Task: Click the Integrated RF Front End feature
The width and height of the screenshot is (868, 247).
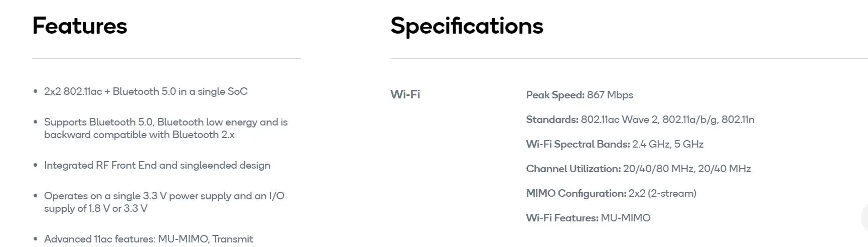Action: (x=157, y=165)
